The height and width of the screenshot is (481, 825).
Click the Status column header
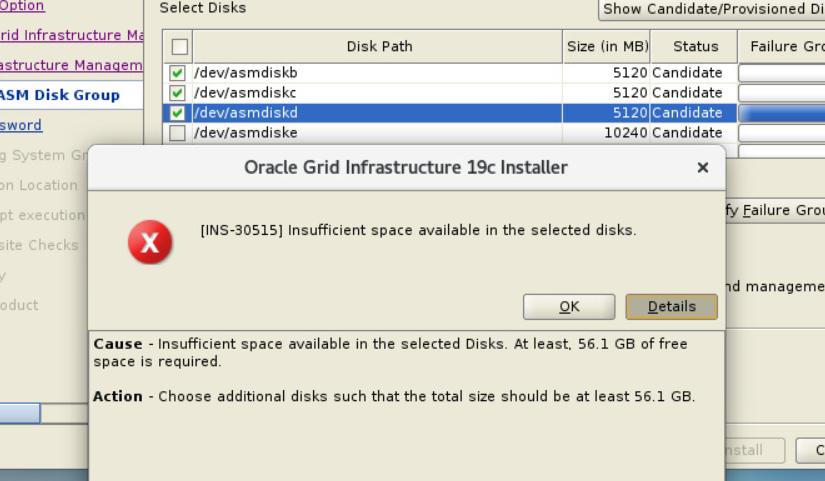[695, 46]
